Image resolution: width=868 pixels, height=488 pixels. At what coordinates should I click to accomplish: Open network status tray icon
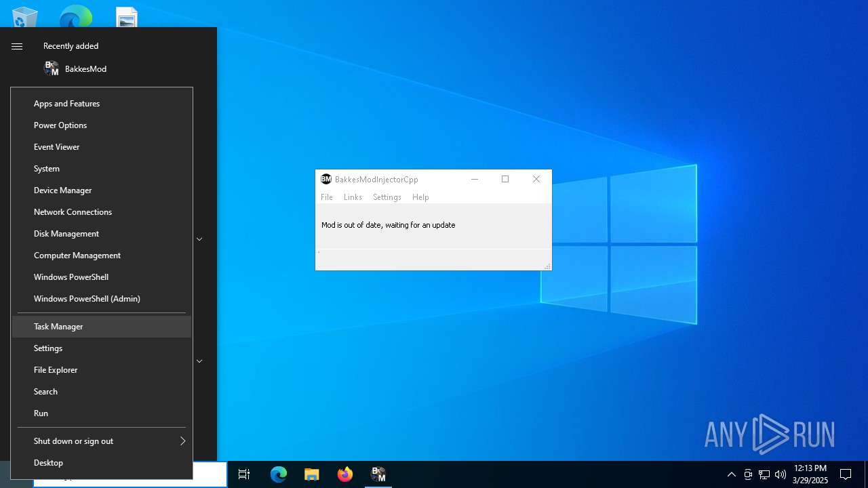[764, 474]
